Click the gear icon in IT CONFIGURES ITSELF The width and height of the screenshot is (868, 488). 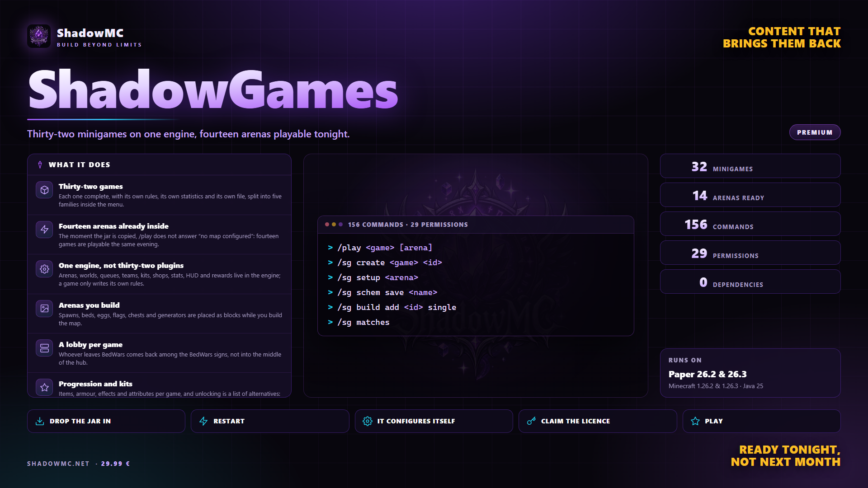click(x=368, y=421)
